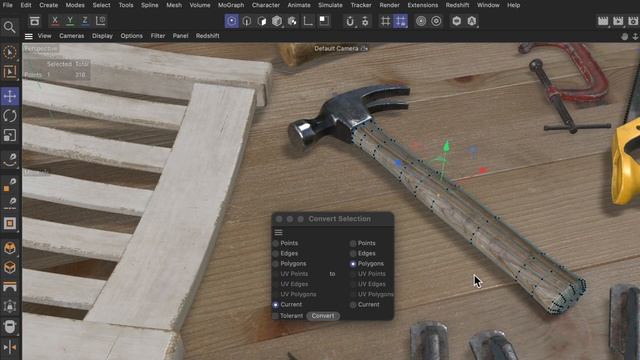
Task: Click the layout window icon before X
Action: pos(34,21)
